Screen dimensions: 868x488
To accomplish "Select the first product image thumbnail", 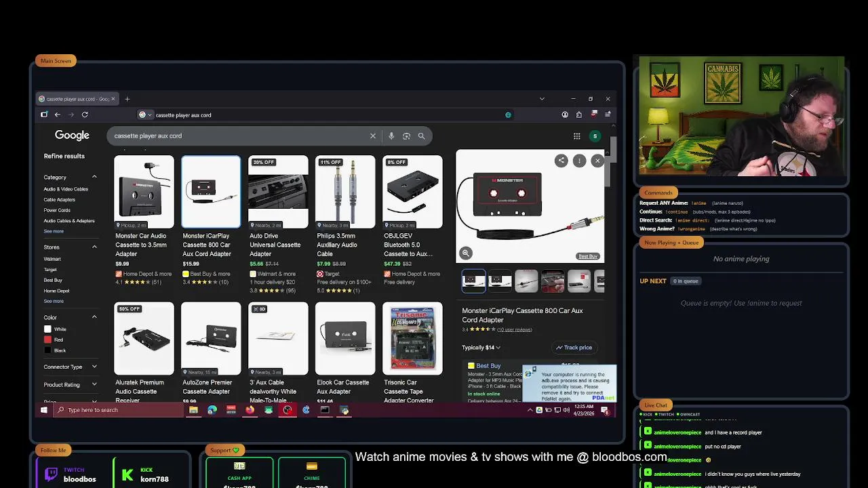I will (x=473, y=281).
